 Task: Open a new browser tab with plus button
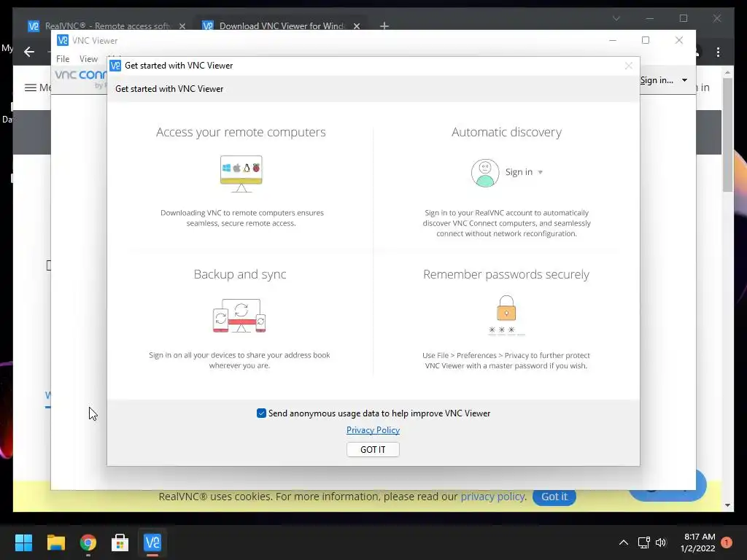point(384,26)
